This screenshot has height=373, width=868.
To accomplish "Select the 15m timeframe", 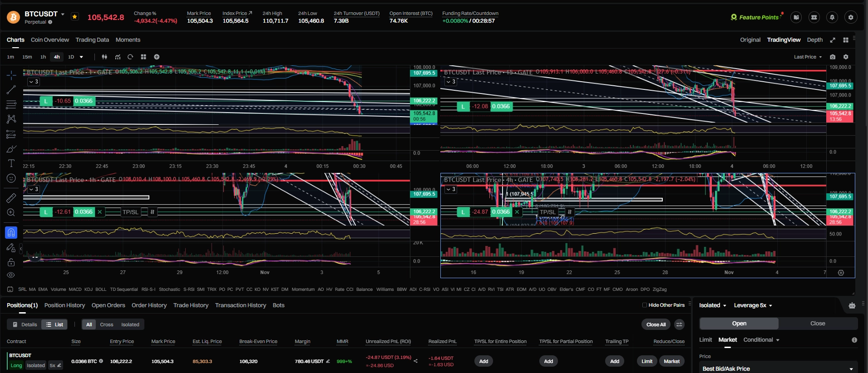I will tap(27, 57).
